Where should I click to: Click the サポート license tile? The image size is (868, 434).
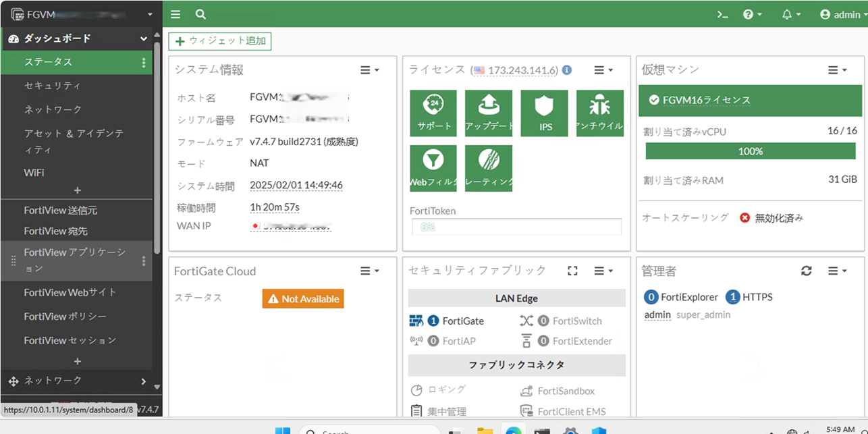click(x=433, y=113)
